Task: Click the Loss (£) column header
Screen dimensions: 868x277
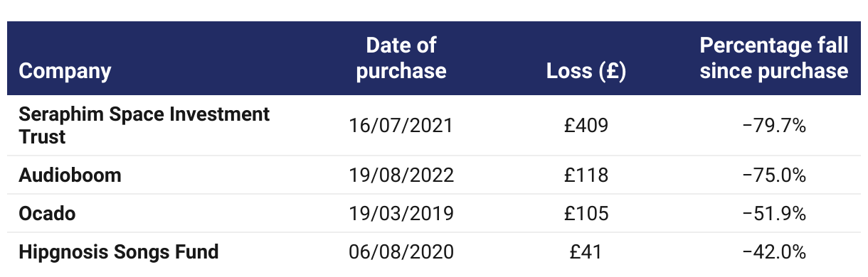Action: click(586, 71)
